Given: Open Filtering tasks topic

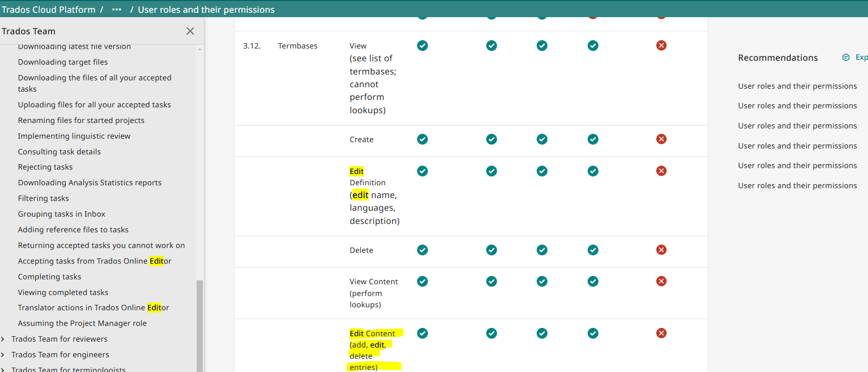Looking at the screenshot, I should pos(43,198).
